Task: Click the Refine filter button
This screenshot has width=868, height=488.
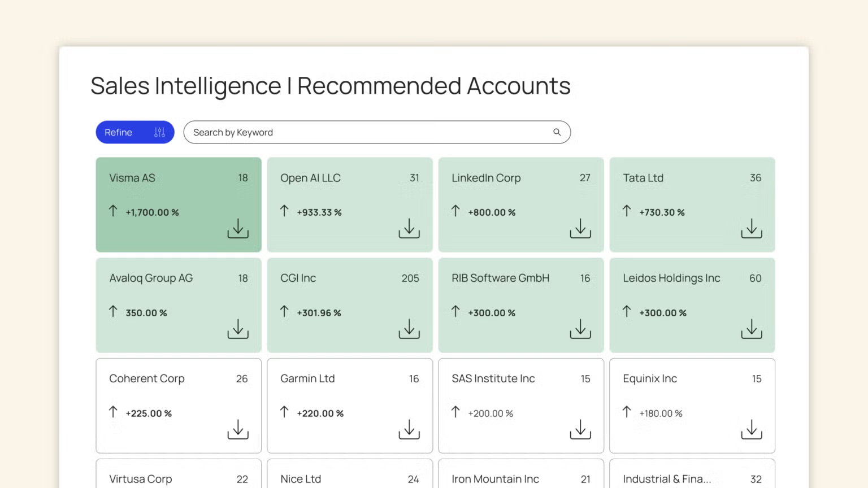Action: [135, 132]
